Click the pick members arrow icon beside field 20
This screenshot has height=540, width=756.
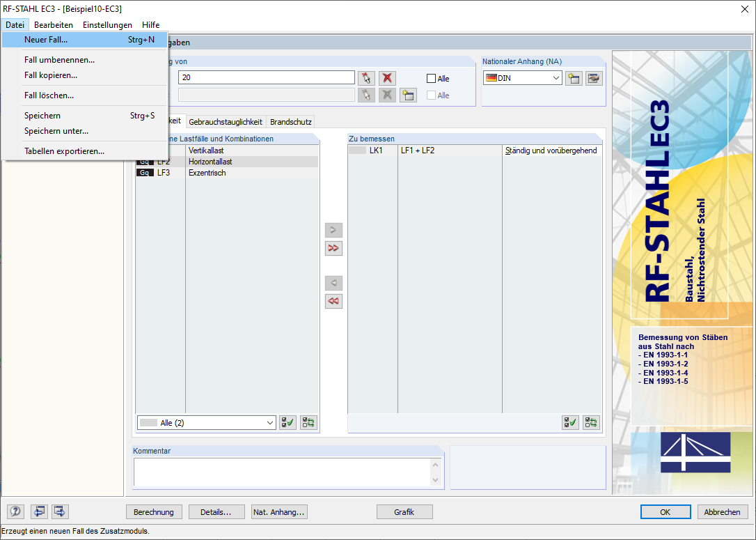[x=366, y=78]
